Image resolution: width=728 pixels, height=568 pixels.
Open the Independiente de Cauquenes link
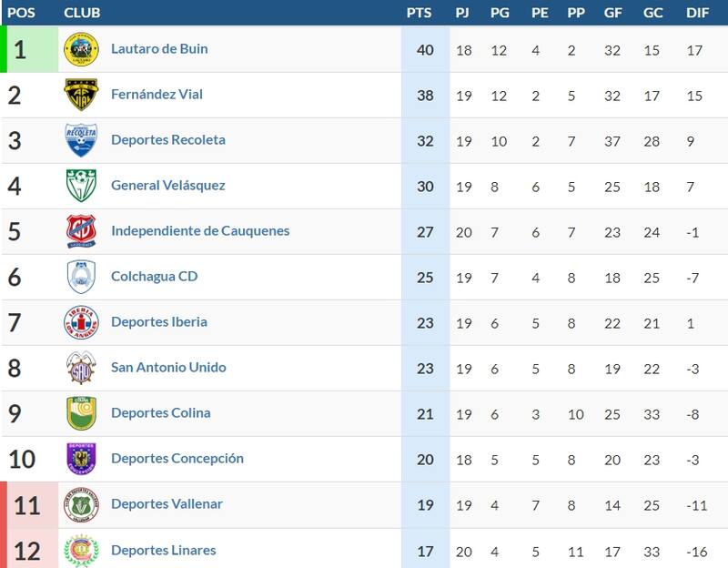click(200, 231)
